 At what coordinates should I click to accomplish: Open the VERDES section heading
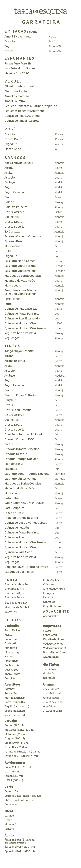(x=13, y=81)
